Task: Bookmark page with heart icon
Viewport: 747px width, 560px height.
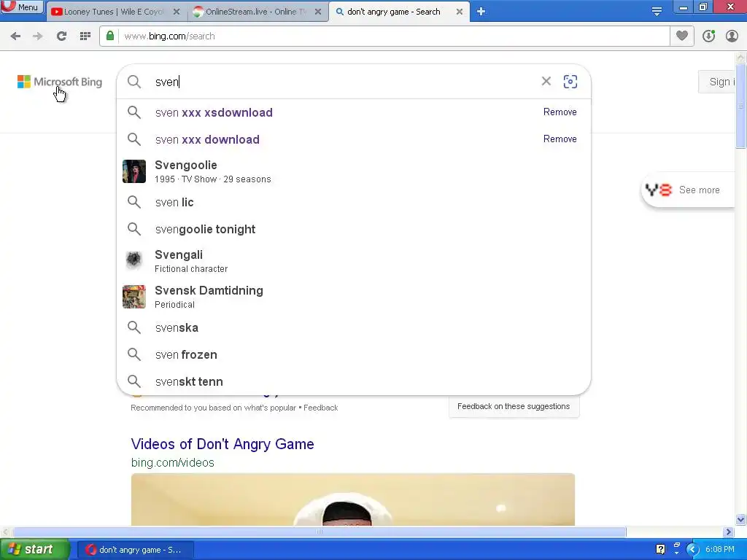Action: (x=682, y=36)
